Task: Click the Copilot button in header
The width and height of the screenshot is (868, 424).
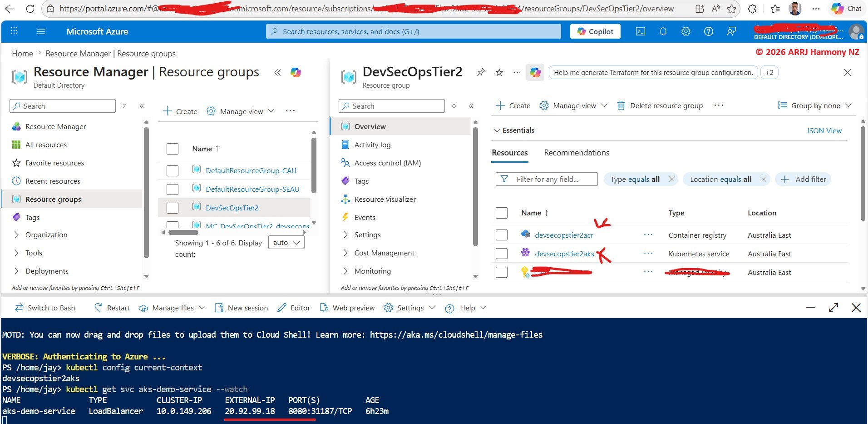Action: (x=595, y=31)
